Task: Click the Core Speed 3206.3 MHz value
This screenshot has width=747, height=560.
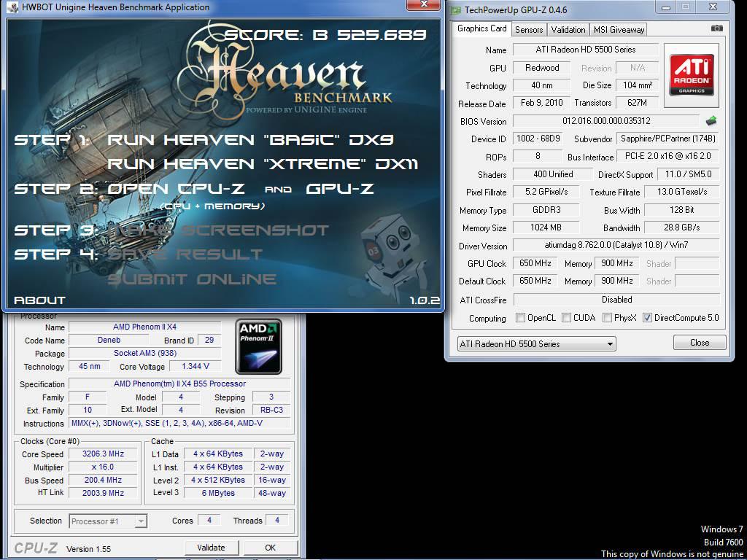Action: (x=103, y=454)
